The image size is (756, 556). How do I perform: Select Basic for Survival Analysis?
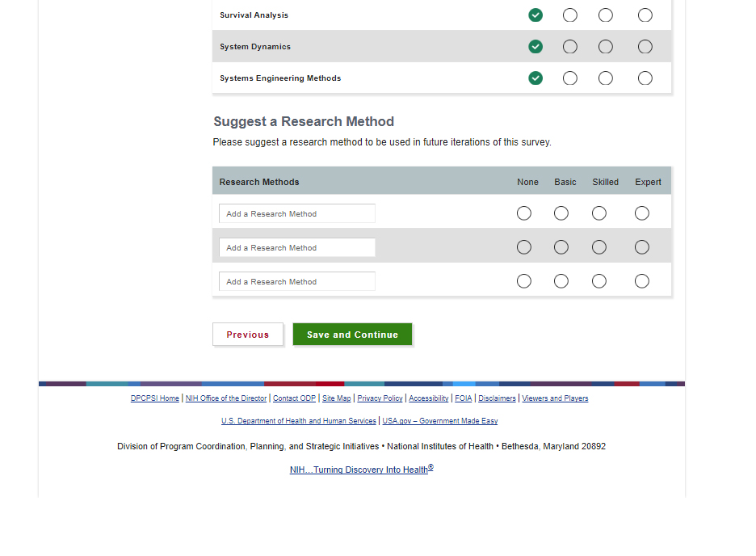tap(570, 15)
